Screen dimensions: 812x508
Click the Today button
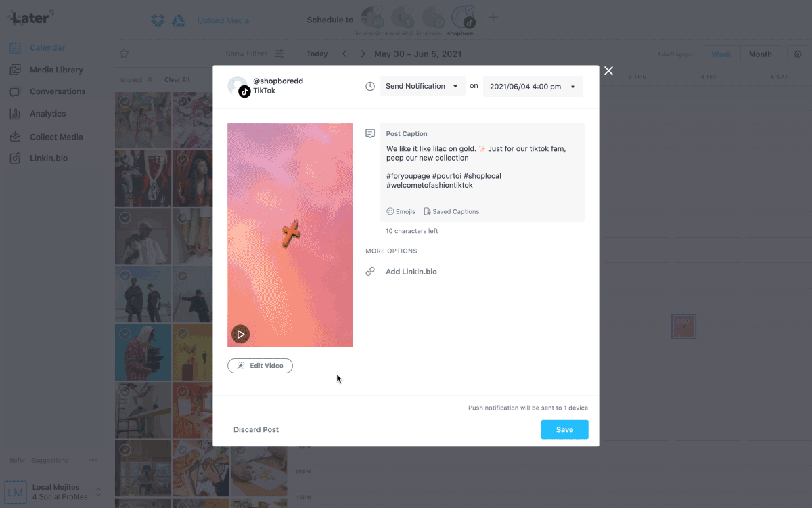(x=317, y=54)
